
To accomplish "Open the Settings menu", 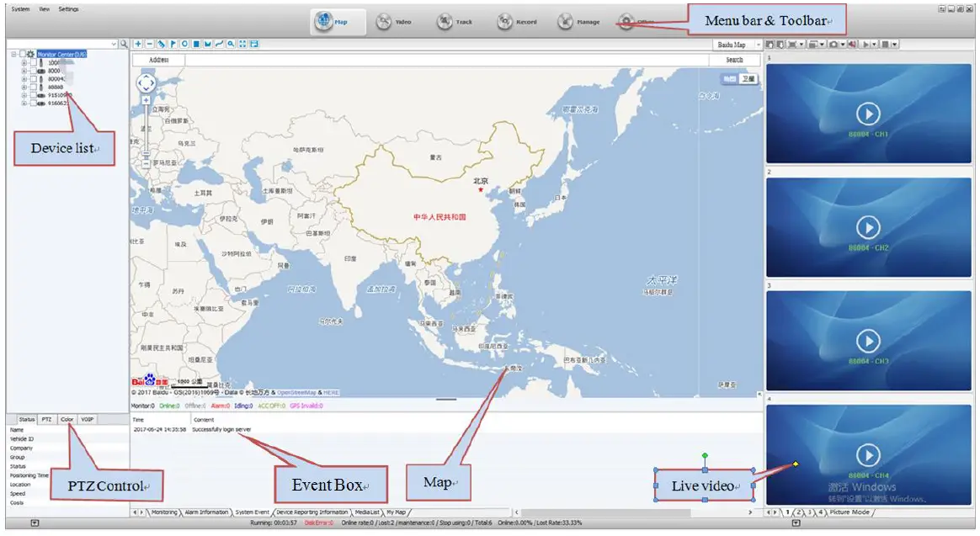I will (69, 9).
